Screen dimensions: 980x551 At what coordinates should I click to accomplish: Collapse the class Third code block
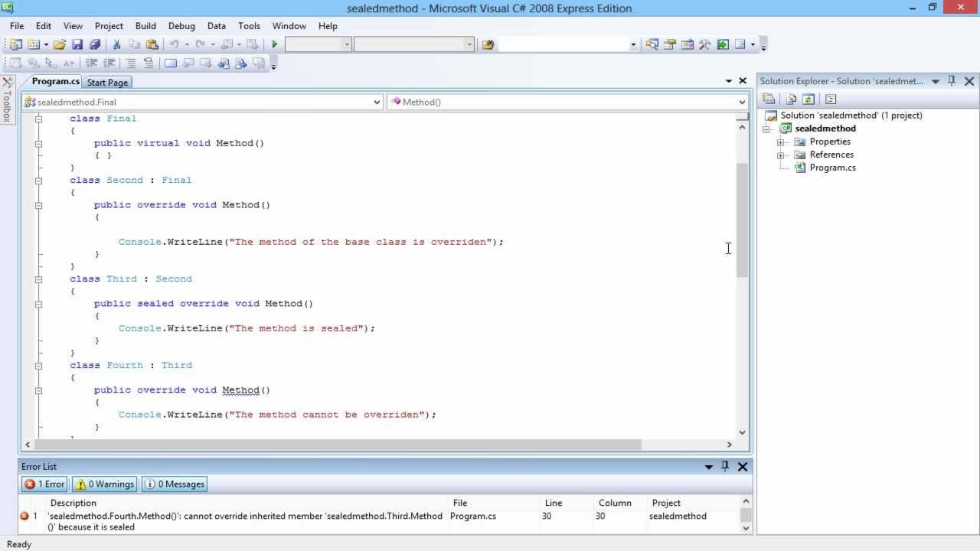pyautogui.click(x=38, y=279)
